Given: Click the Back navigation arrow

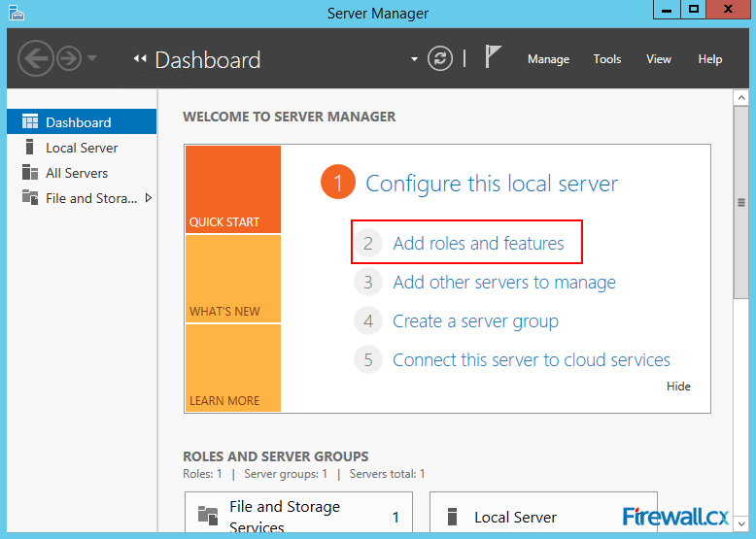Looking at the screenshot, I should click(x=35, y=59).
